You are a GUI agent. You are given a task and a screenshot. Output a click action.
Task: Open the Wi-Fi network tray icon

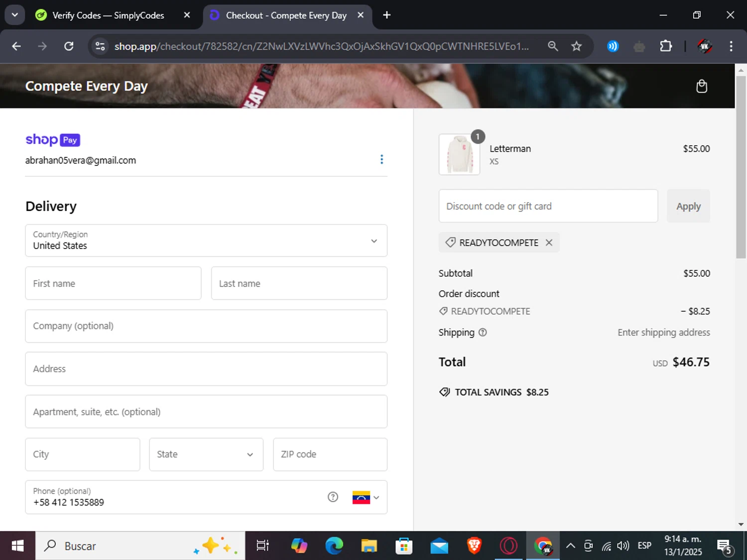click(x=606, y=546)
